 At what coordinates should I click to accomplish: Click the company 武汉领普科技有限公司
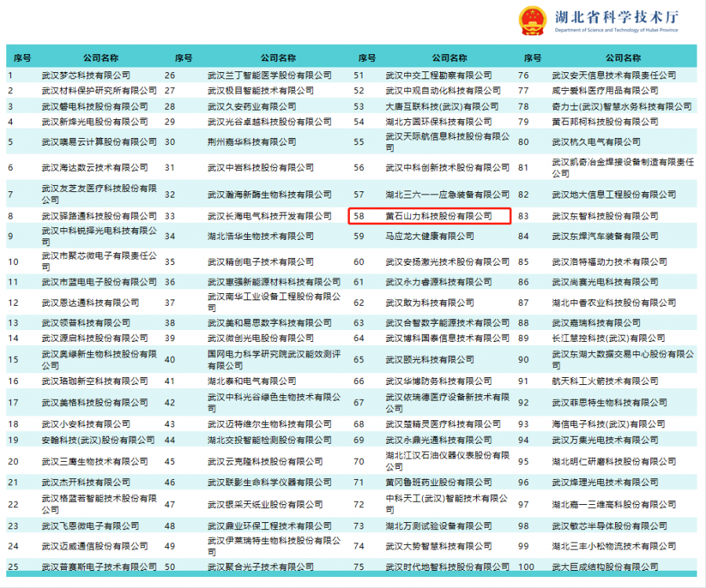point(86,323)
